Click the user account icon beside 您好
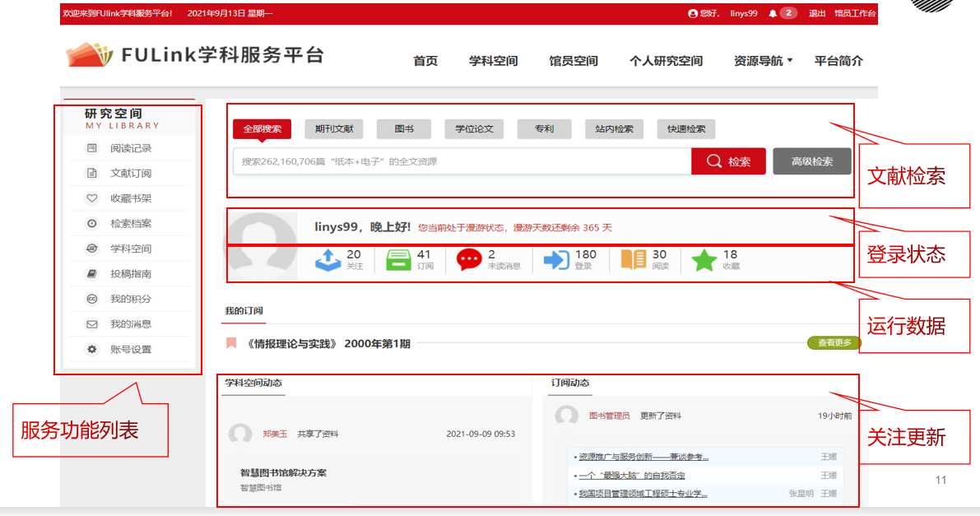The image size is (980, 516). click(x=693, y=13)
